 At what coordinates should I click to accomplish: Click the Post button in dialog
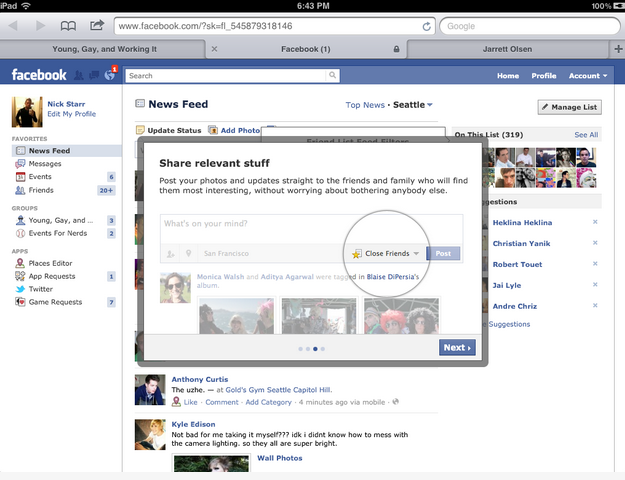(x=443, y=254)
